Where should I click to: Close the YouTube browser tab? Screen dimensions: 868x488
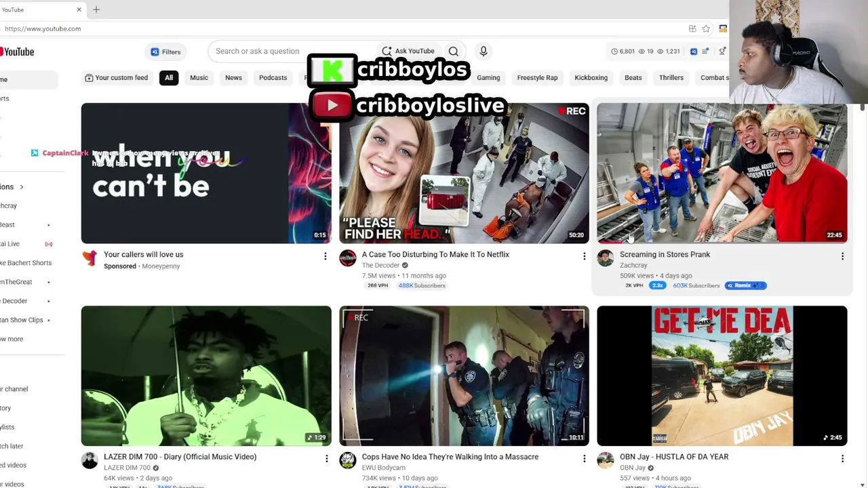coord(79,9)
